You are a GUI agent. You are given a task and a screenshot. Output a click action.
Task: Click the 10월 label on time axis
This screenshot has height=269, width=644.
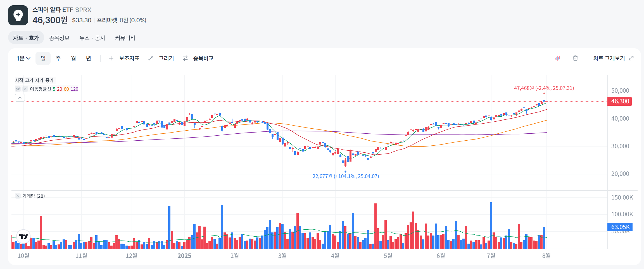[23, 256]
